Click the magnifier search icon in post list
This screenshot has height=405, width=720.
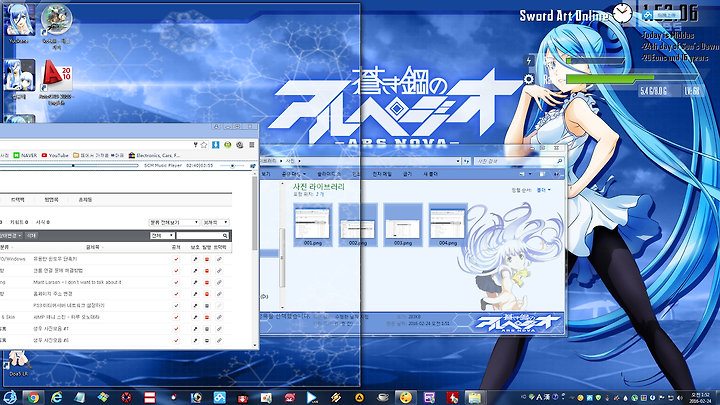225,236
